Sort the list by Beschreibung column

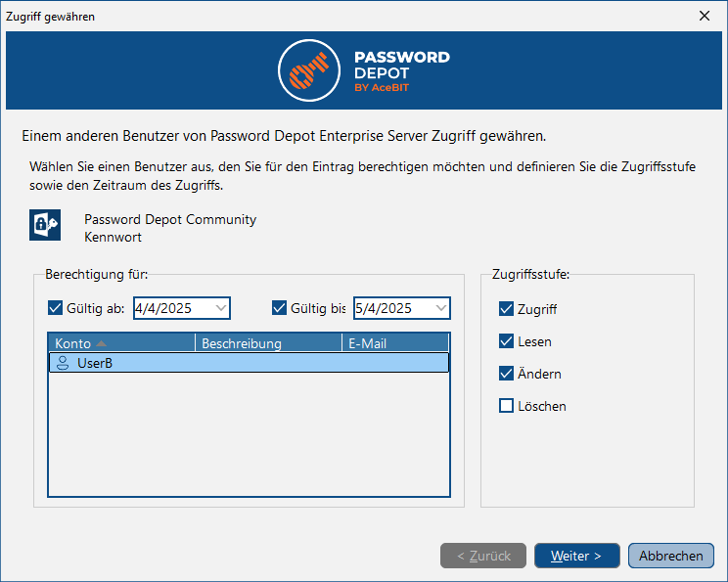click(268, 343)
